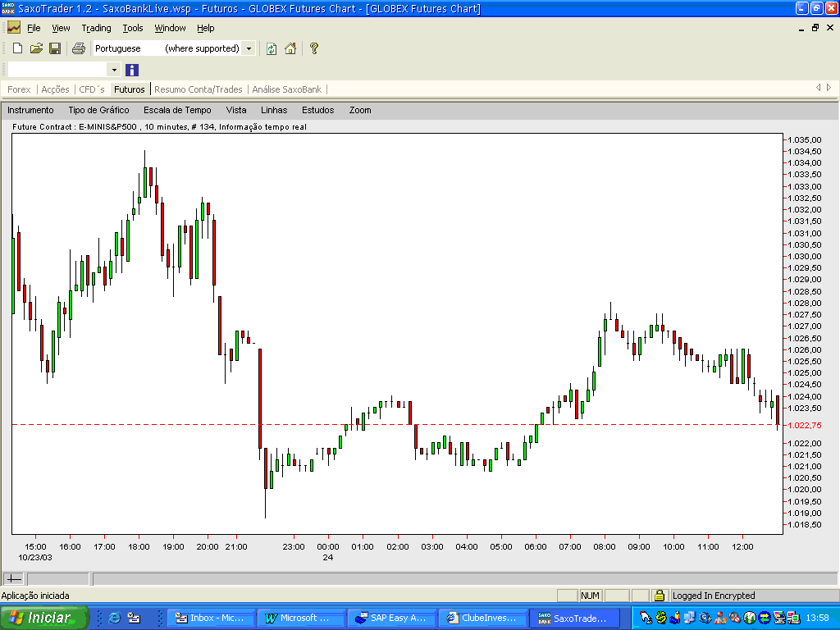
Task: Click the blue info icon
Action: point(132,71)
